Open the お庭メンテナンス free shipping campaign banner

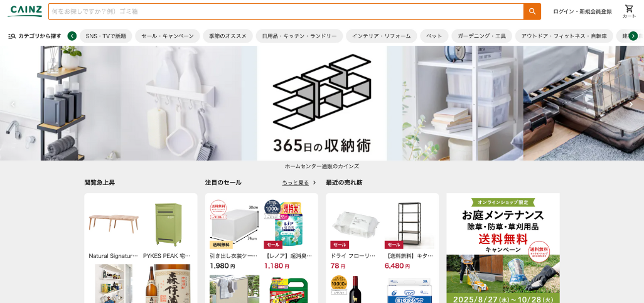[x=503, y=248]
